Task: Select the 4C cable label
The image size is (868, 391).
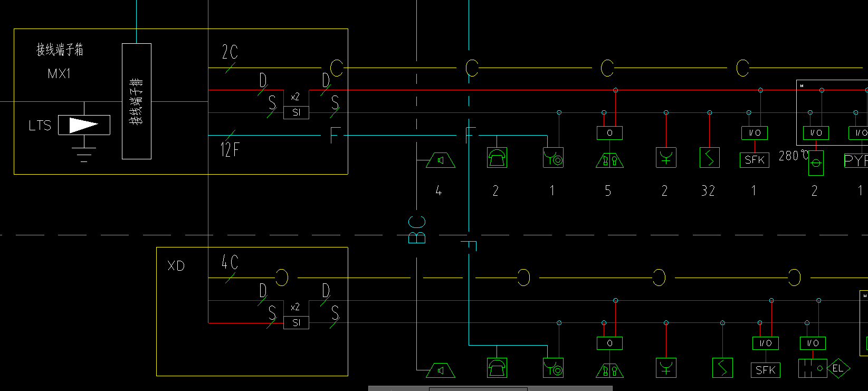Action: tap(230, 262)
